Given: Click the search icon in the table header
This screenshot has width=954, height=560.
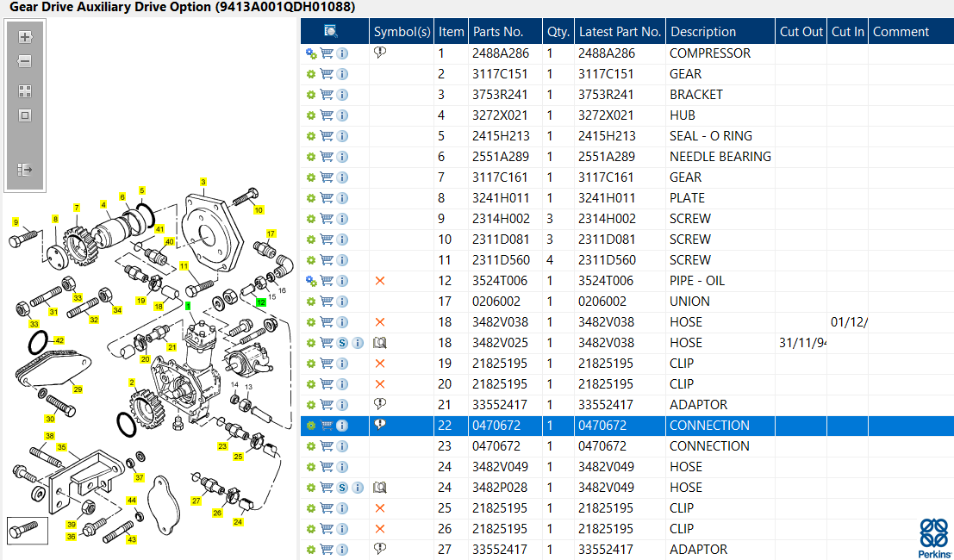Looking at the screenshot, I should [x=330, y=32].
